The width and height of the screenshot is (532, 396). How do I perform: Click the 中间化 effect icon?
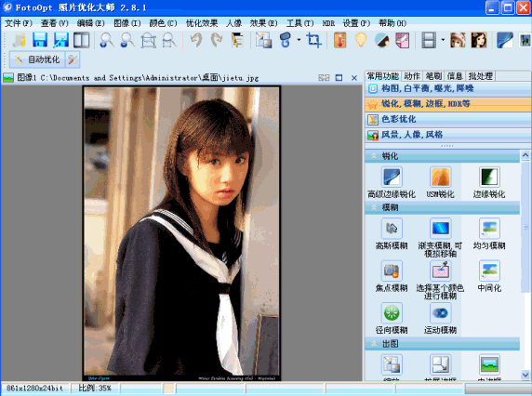489,271
